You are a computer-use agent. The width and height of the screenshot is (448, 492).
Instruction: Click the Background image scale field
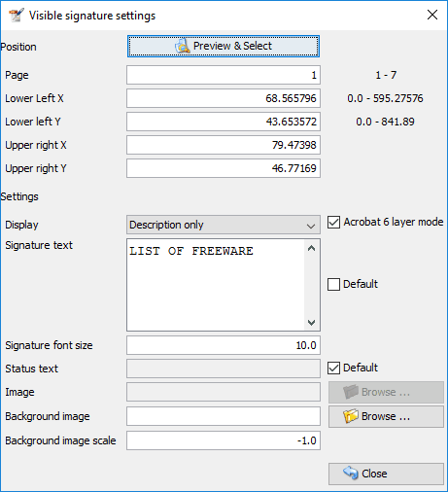coord(224,440)
